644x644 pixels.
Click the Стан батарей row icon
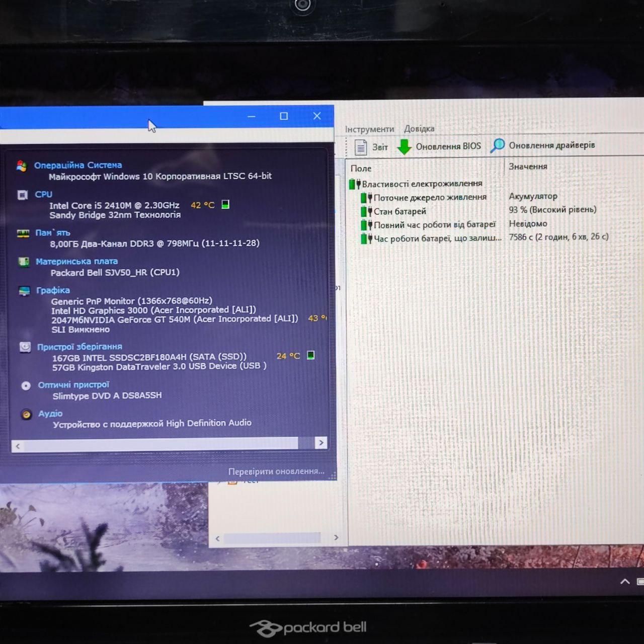coord(367,211)
